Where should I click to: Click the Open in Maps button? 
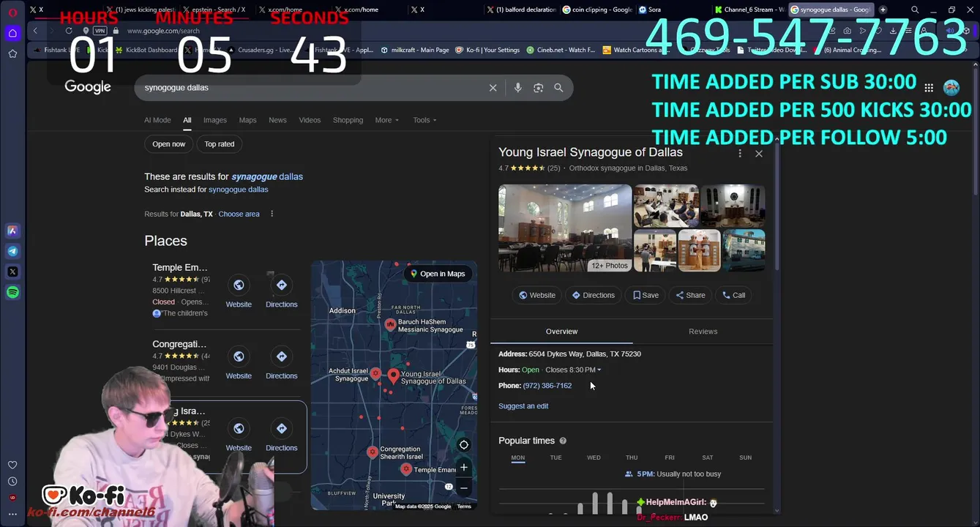point(438,274)
